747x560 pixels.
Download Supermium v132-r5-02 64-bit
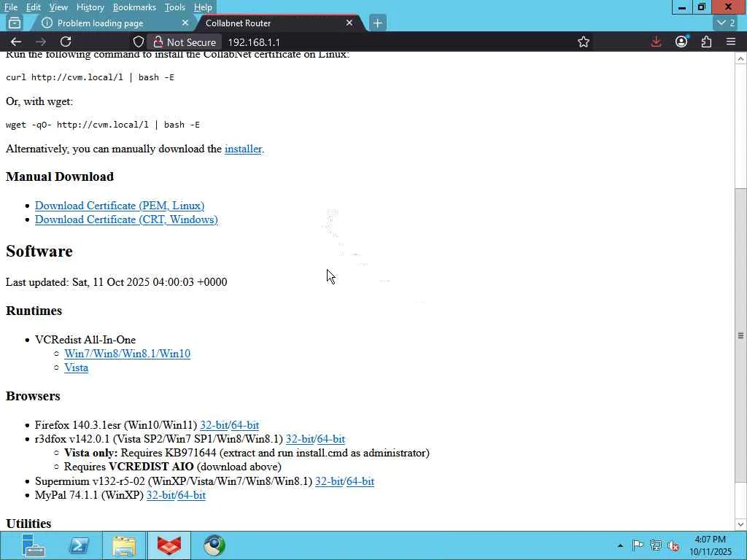click(360, 481)
